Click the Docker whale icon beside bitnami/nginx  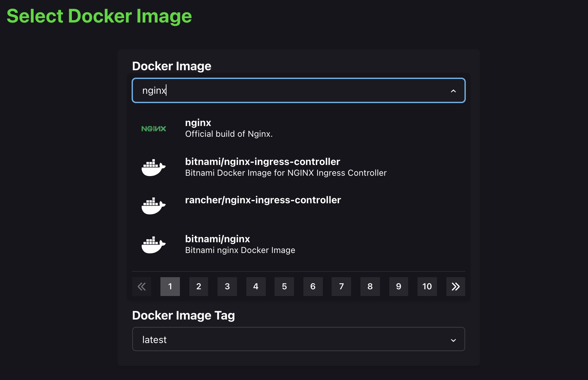tap(153, 245)
